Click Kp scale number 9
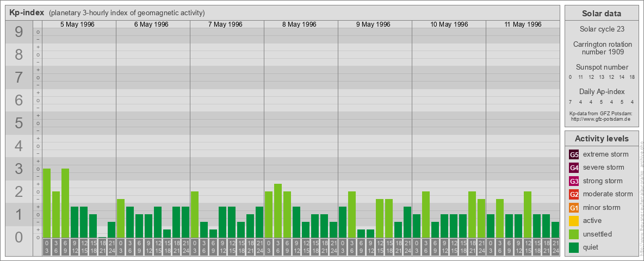This screenshot has height=261, width=644. point(18,32)
